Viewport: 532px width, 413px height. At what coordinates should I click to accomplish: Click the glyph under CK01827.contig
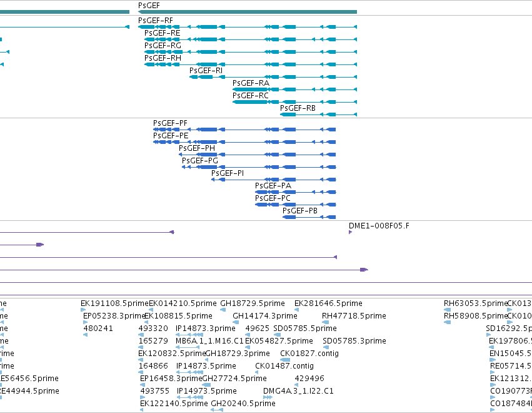pyautogui.click(x=285, y=360)
